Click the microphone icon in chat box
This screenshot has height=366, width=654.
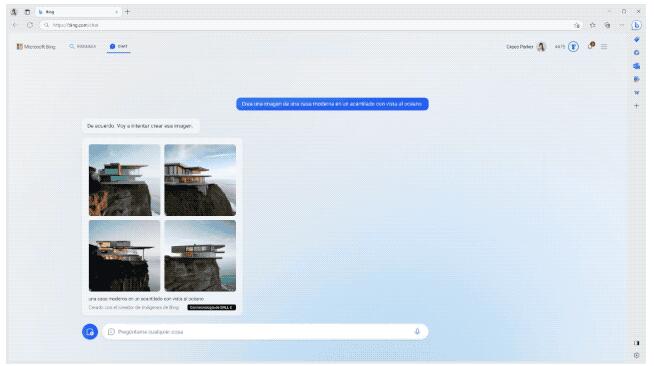(417, 332)
